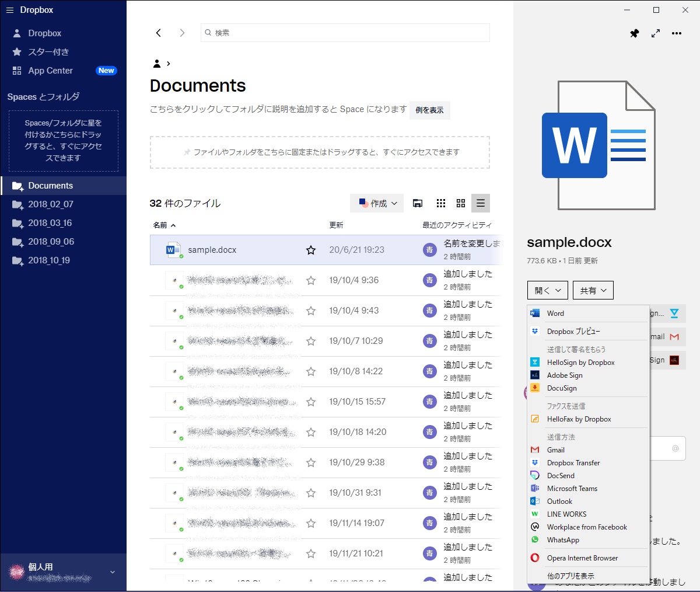
Task: Star the file updated 19/10/7 10:29
Action: point(311,341)
